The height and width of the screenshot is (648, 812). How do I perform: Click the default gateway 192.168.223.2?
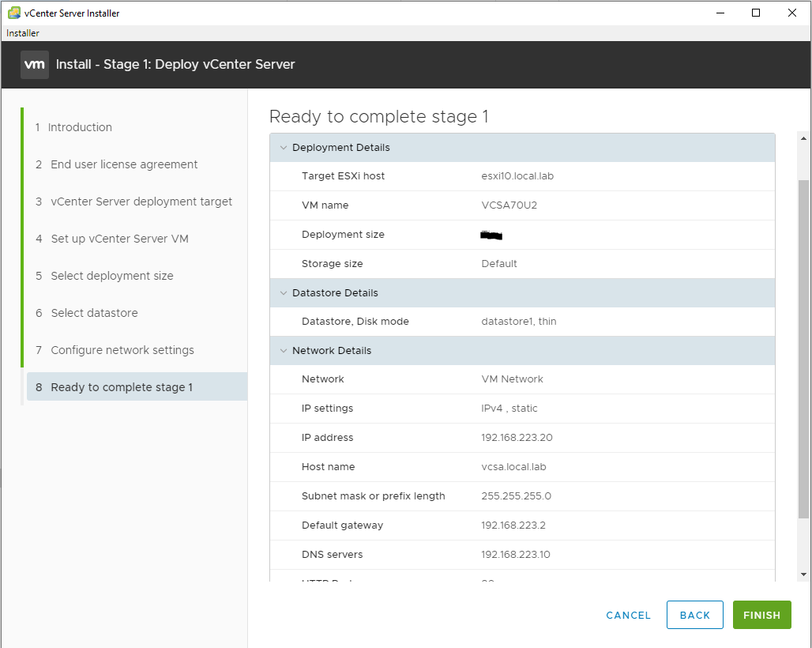pyautogui.click(x=513, y=526)
